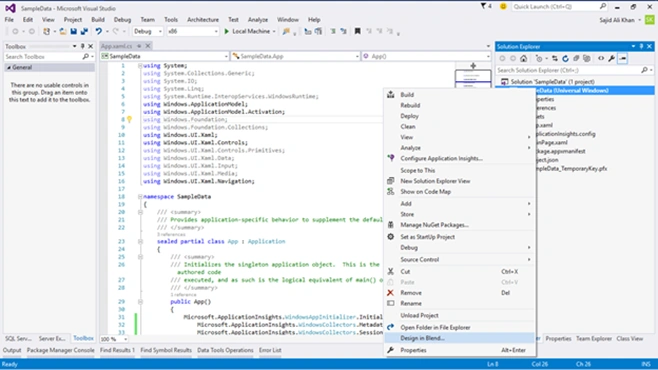Open the Analyze menu in the menu bar
Image resolution: width=658 pixels, height=370 pixels.
258,20
